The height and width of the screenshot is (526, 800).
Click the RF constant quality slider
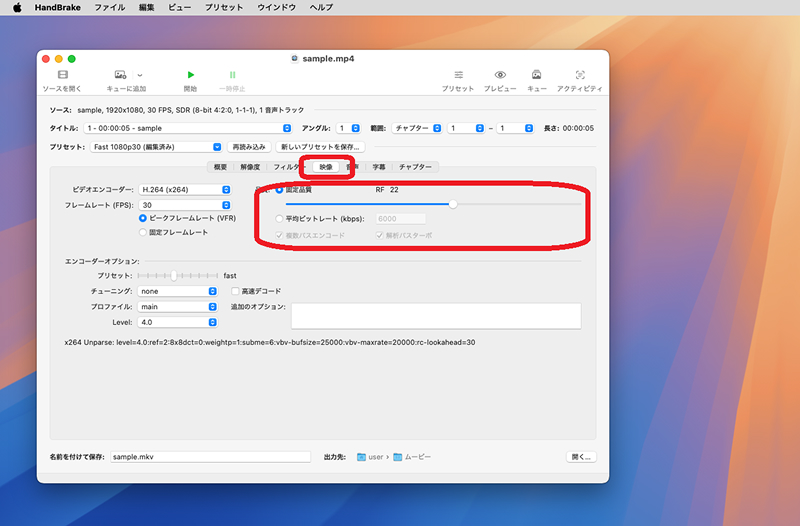(x=453, y=204)
